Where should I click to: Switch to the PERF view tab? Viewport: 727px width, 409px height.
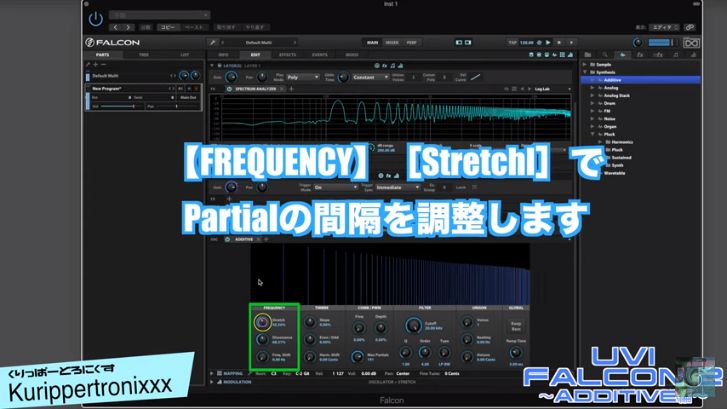[x=411, y=43]
